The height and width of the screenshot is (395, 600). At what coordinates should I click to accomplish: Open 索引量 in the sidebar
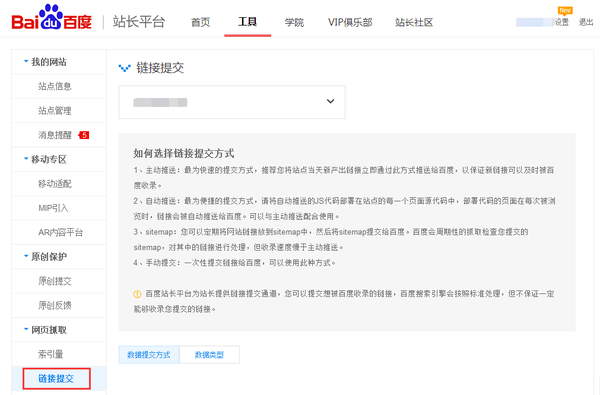click(50, 354)
